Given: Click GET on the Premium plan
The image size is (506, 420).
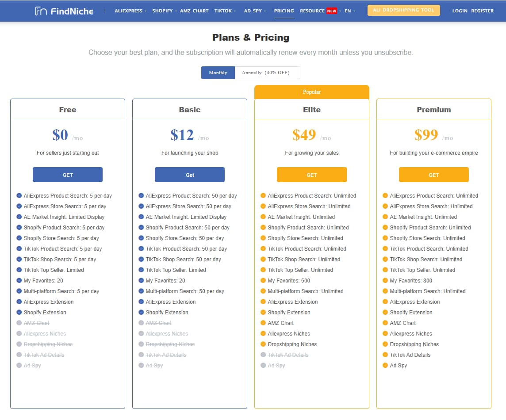Looking at the screenshot, I should click(x=434, y=175).
